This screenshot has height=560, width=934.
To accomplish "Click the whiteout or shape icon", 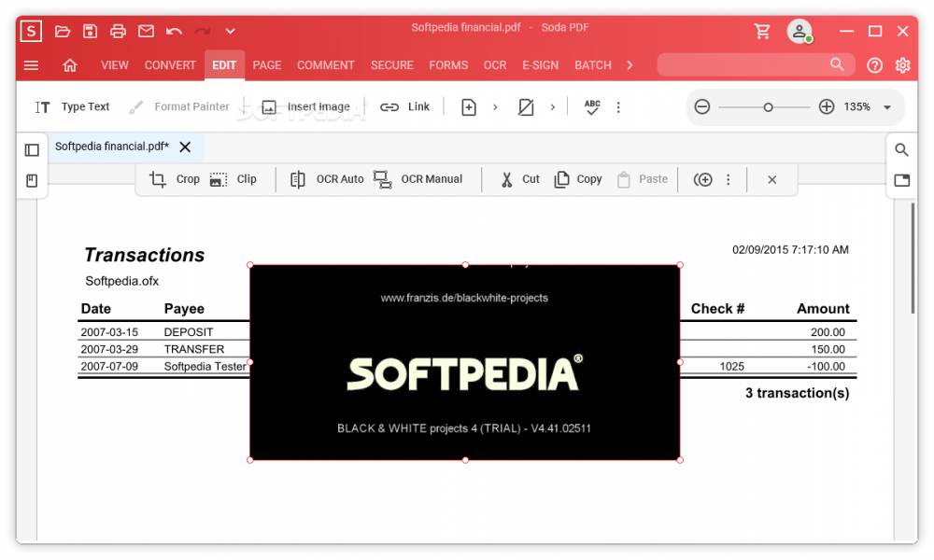I will click(526, 107).
